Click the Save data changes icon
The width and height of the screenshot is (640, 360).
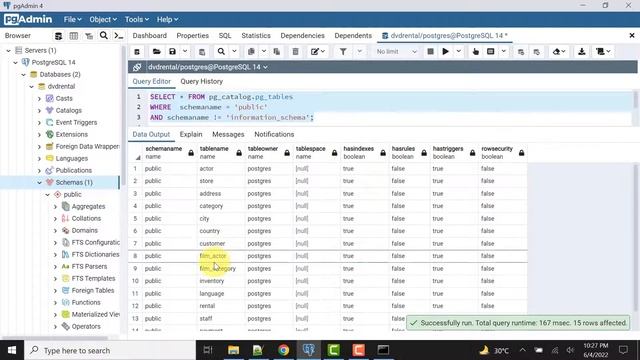pyautogui.click(x=202, y=51)
